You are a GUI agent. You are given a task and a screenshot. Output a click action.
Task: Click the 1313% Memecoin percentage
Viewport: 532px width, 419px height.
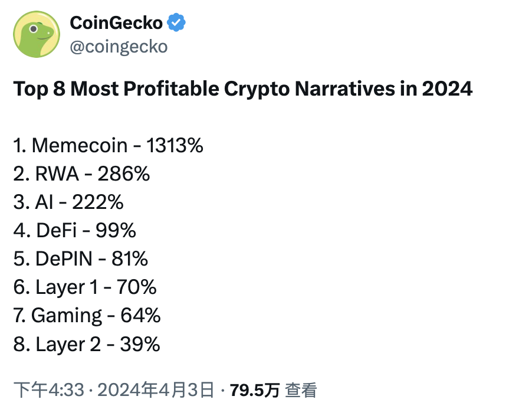point(174,145)
